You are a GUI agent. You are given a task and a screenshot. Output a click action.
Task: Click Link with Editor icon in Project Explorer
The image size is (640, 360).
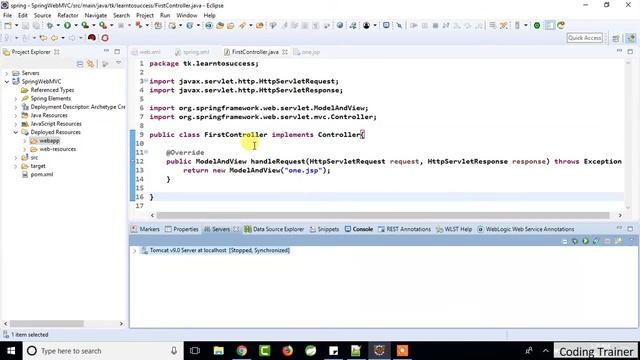91,64
